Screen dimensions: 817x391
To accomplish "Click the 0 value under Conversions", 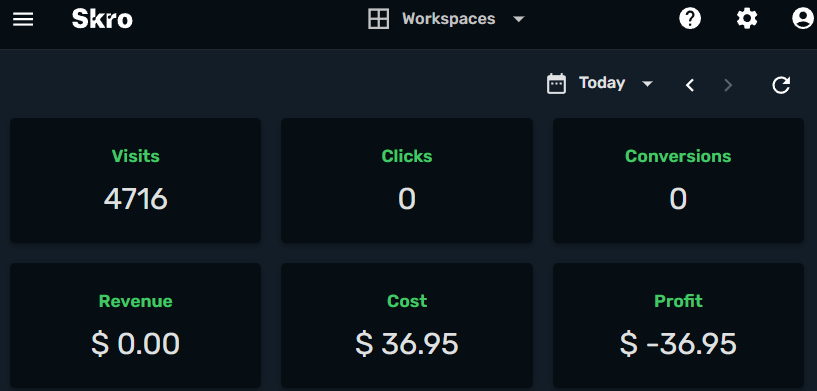I will click(x=678, y=199).
